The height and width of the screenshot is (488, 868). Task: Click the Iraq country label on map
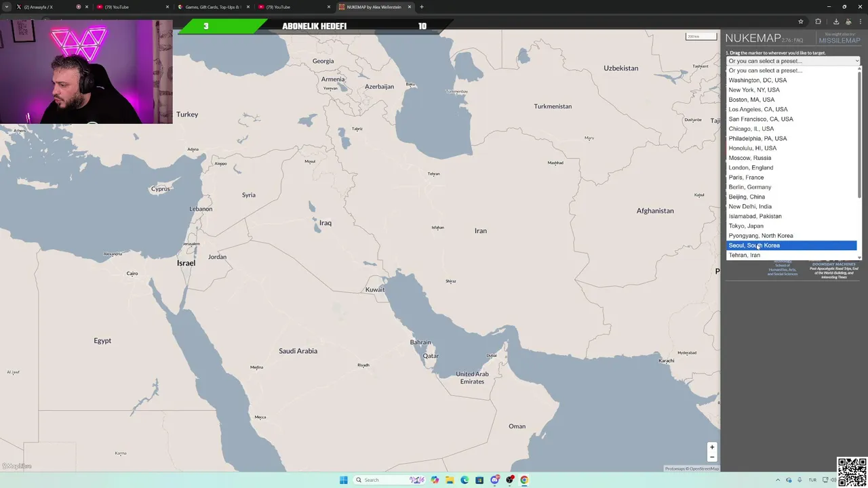coord(325,223)
